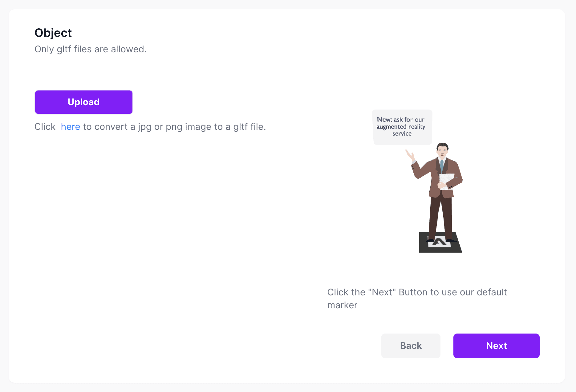The height and width of the screenshot is (392, 576).
Task: Click the businessman figure's head
Action: (x=442, y=150)
